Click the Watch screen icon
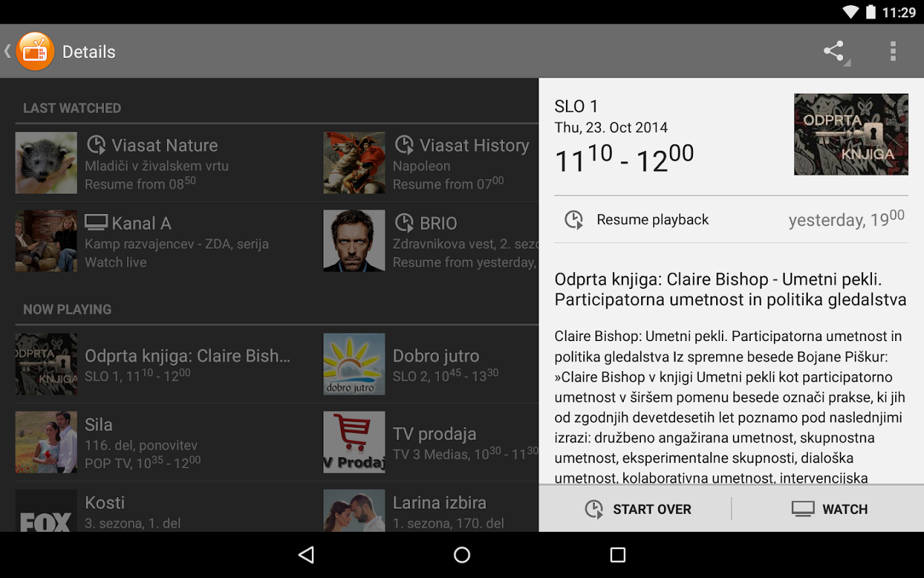Screen dimensions: 924x578 [x=801, y=509]
